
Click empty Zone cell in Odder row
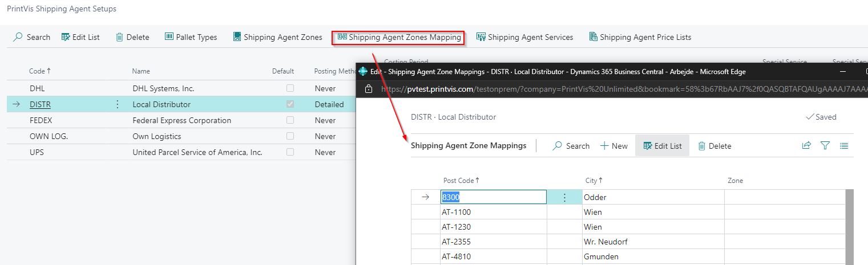point(785,197)
